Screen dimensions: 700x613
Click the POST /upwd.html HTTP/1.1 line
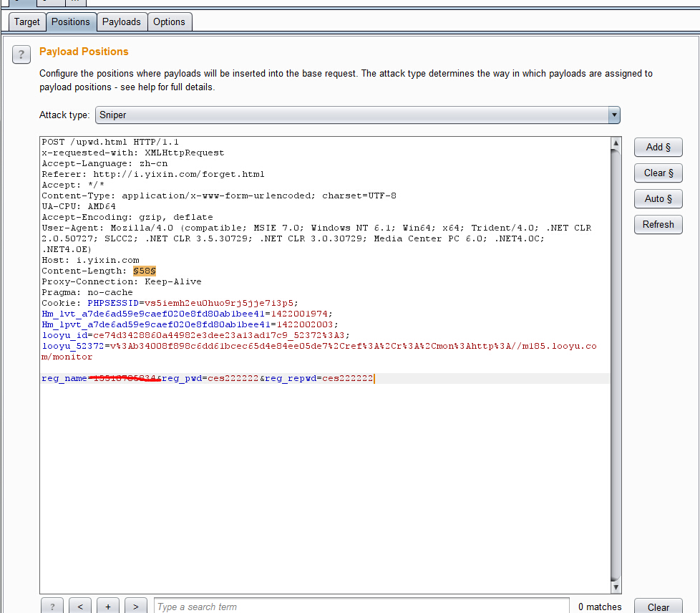coord(110,142)
